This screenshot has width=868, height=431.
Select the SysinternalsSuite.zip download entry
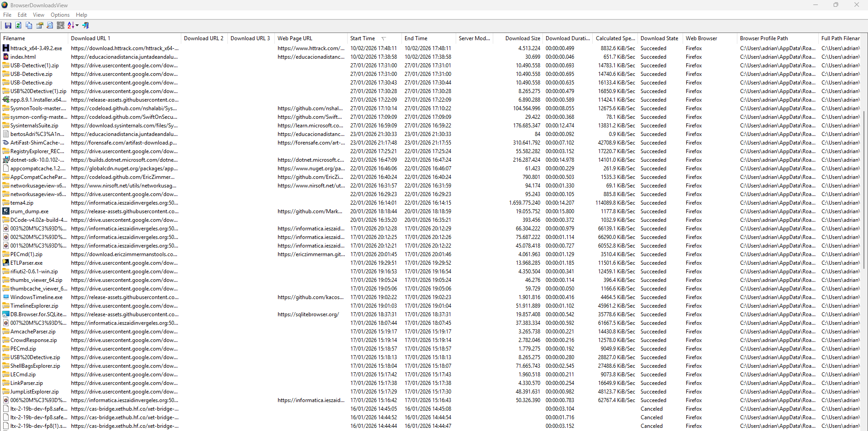click(34, 126)
